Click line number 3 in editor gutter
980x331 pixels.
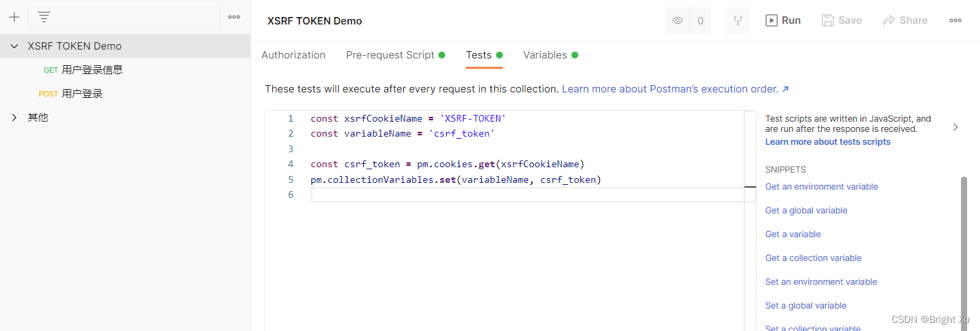pos(290,149)
